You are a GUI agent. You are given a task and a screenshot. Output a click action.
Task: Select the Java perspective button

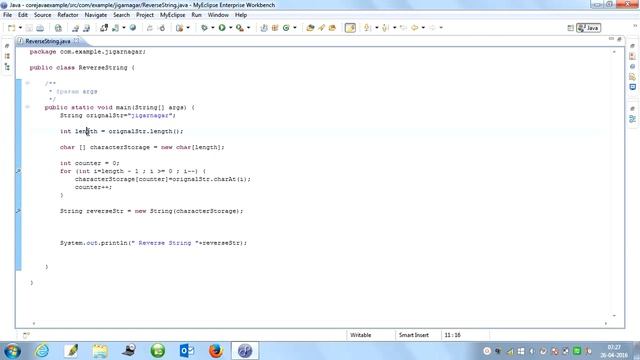coord(588,28)
